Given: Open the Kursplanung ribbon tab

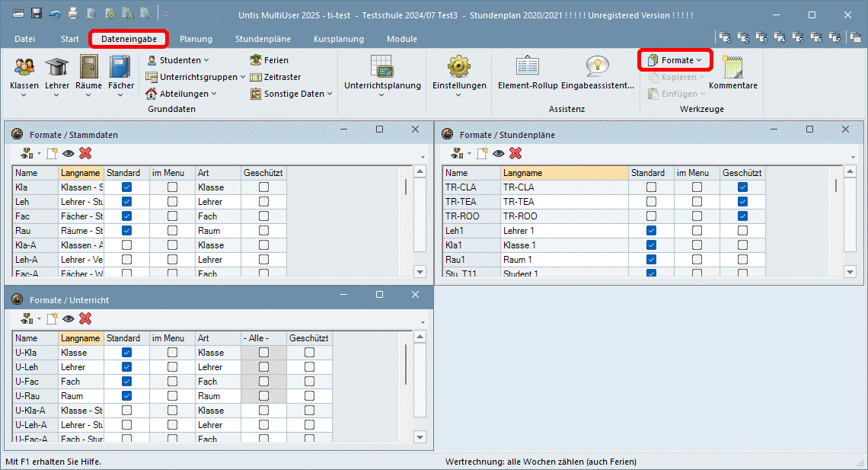Looking at the screenshot, I should coord(338,39).
